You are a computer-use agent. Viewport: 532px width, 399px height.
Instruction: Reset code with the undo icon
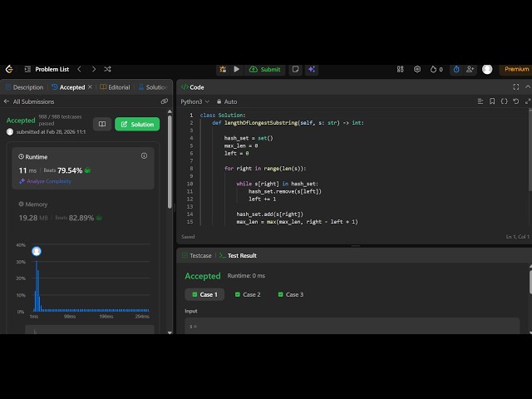click(x=516, y=101)
